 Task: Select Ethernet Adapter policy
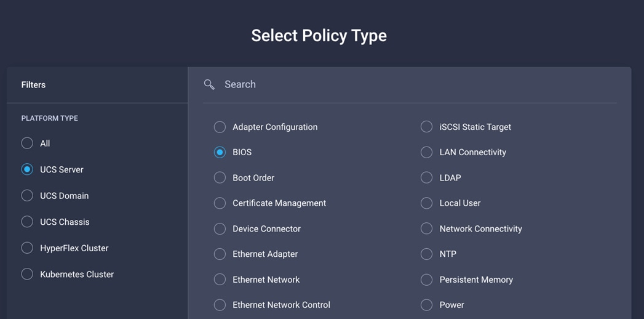coord(220,254)
